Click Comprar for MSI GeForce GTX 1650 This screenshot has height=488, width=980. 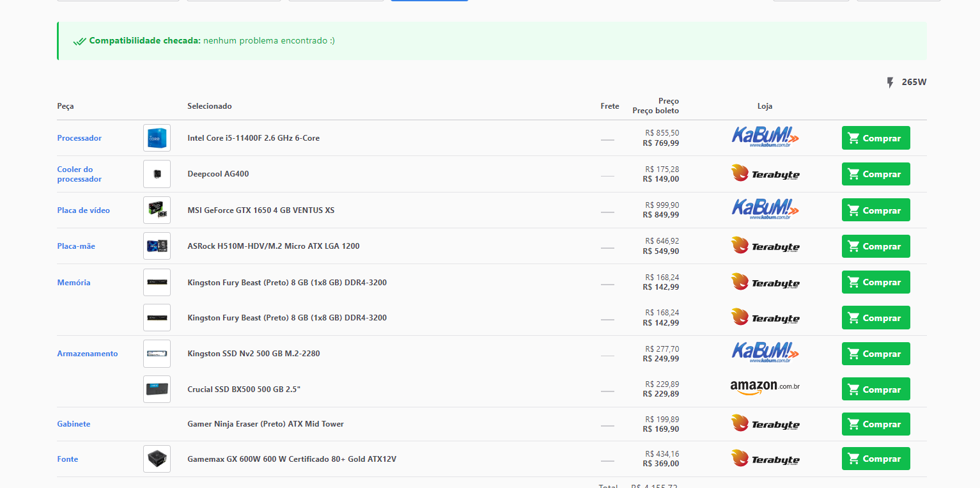coord(876,210)
